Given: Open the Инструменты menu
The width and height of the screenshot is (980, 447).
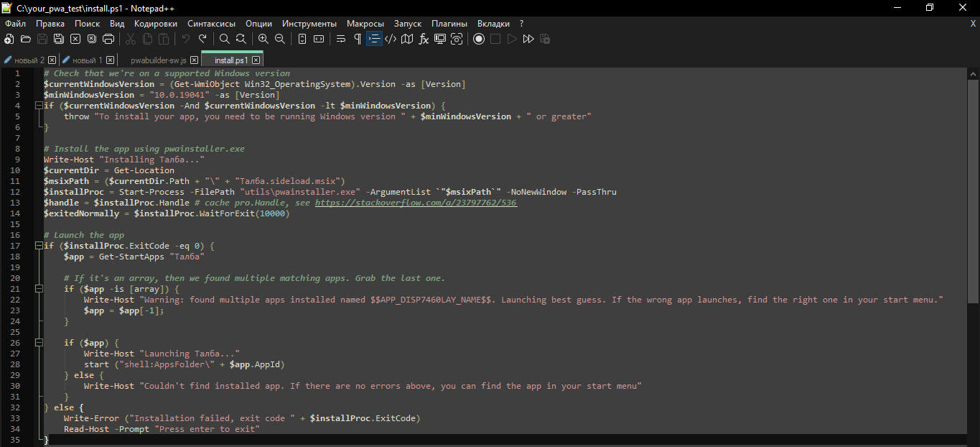Looking at the screenshot, I should [x=309, y=24].
